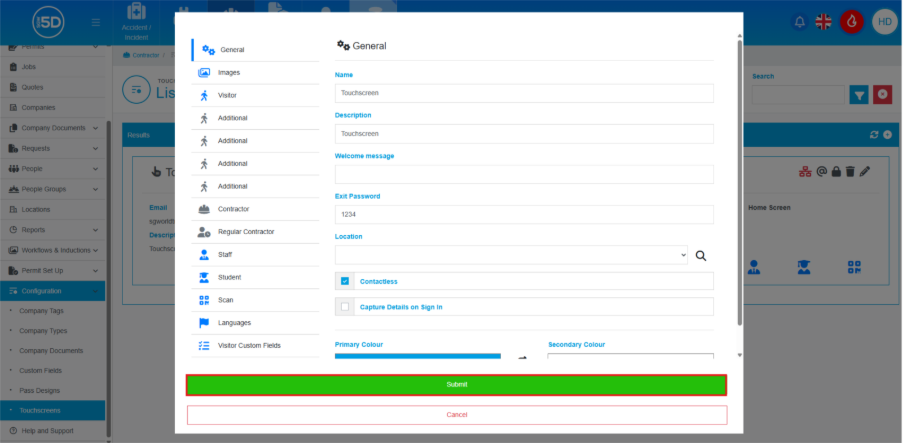
Task: Click the Name input field
Action: pyautogui.click(x=524, y=93)
